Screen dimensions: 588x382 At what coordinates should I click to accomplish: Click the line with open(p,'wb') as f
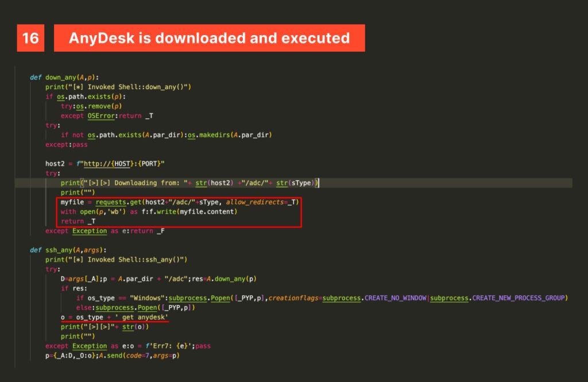pos(149,211)
